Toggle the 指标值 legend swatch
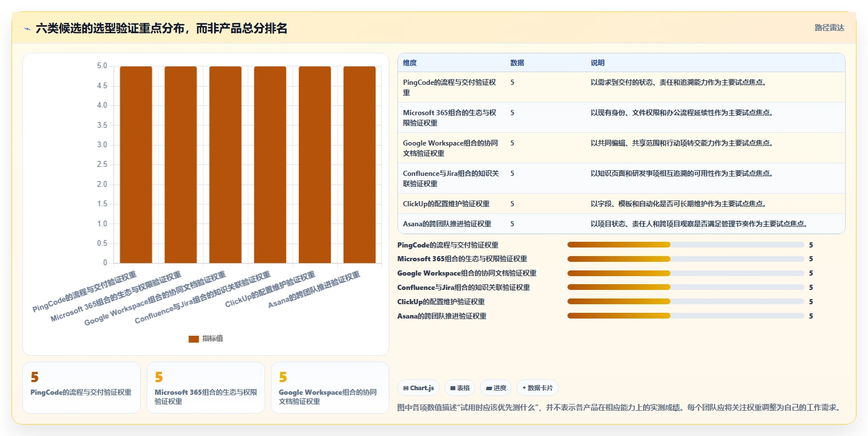This screenshot has width=868, height=436. [x=194, y=339]
